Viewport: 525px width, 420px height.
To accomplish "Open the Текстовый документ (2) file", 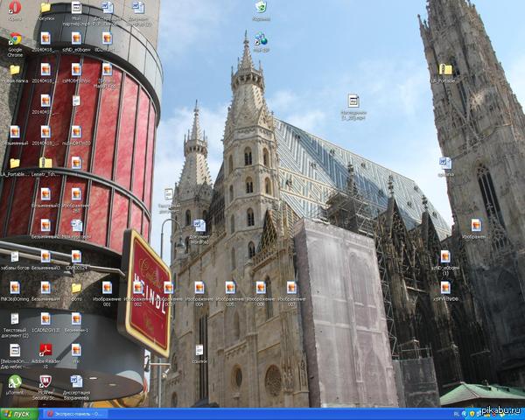I will pos(14,318).
